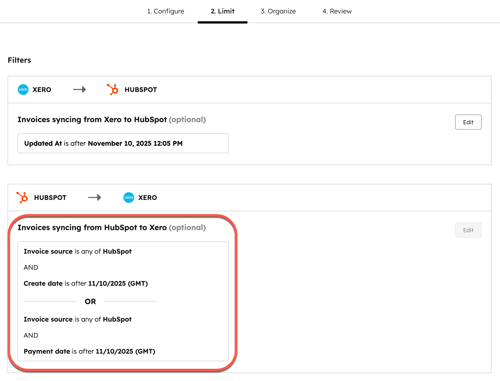The width and height of the screenshot is (500, 381).
Task: Click 'Invoices syncing from HubSpot to Xero' title
Action: (x=92, y=227)
